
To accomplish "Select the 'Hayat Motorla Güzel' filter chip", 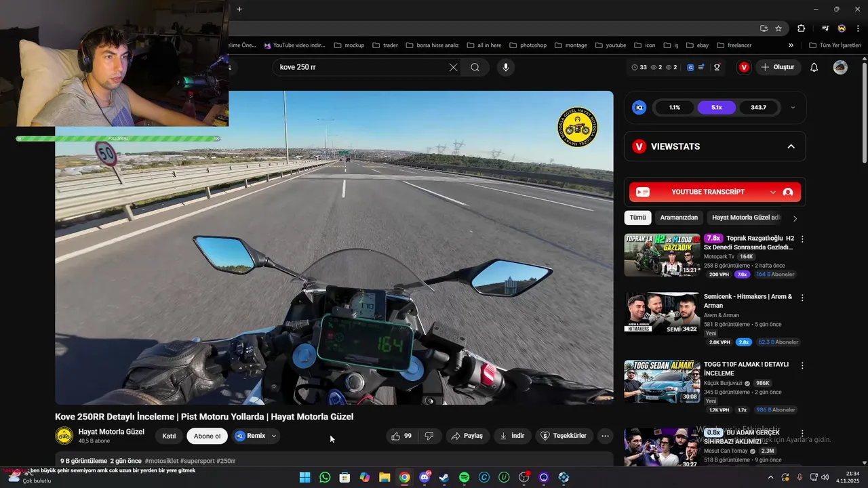I will click(x=746, y=218).
